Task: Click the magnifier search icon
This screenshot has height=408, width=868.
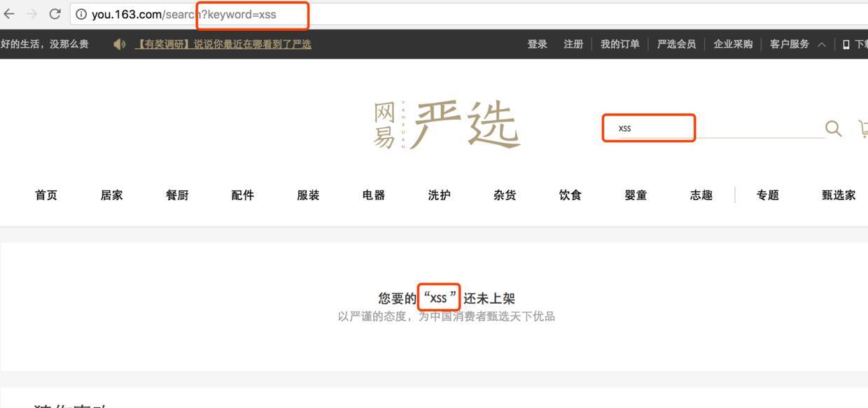Action: pyautogui.click(x=833, y=129)
